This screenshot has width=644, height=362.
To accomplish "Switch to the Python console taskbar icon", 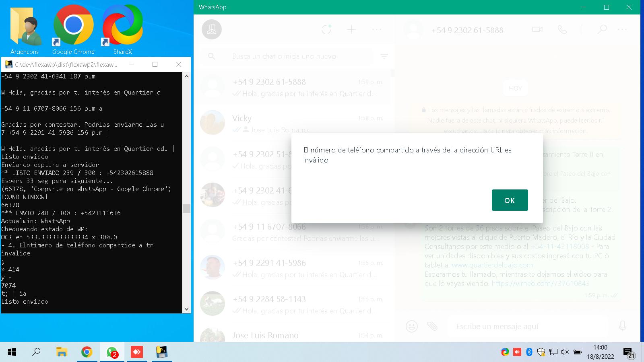I will 162,352.
